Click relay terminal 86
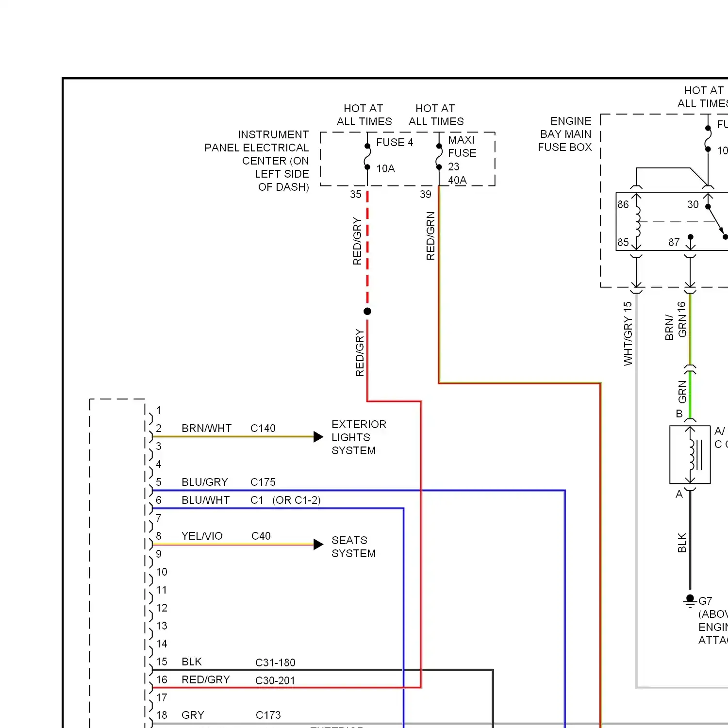Viewport: 728px width, 728px height. click(623, 204)
